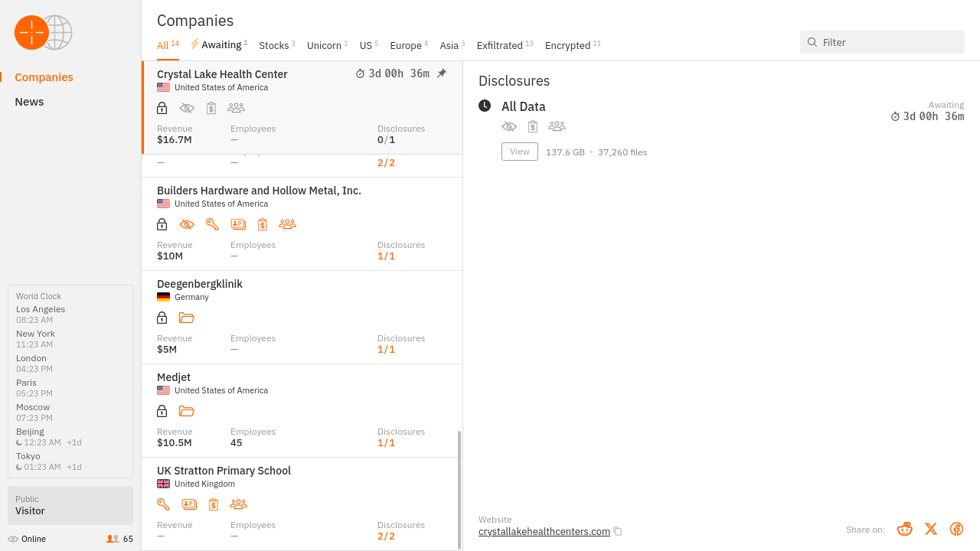Viewport: 980px width, 551px height.
Task: Click the ID card icon on UK Stratton card
Action: [189, 504]
